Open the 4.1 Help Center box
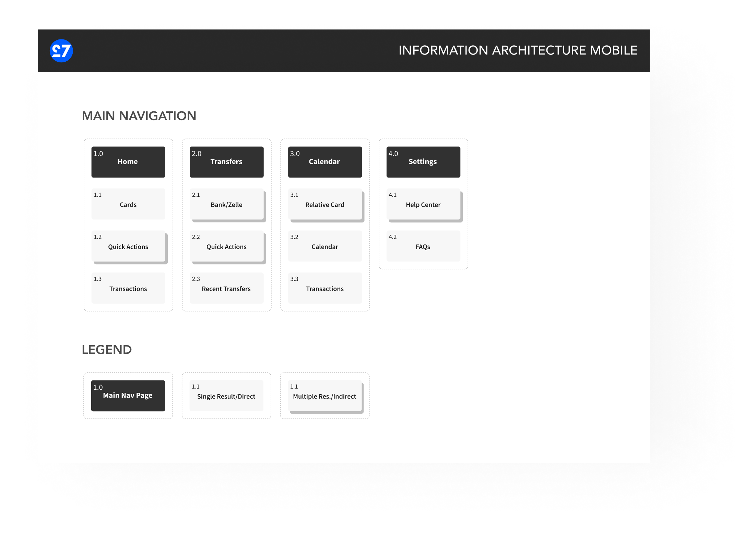This screenshot has width=756, height=535. (x=423, y=204)
